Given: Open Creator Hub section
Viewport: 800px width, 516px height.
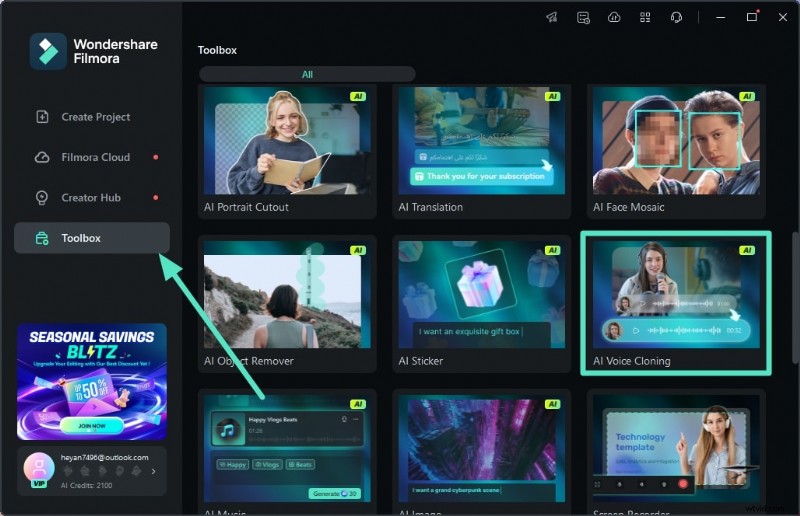Looking at the screenshot, I should pyautogui.click(x=92, y=198).
